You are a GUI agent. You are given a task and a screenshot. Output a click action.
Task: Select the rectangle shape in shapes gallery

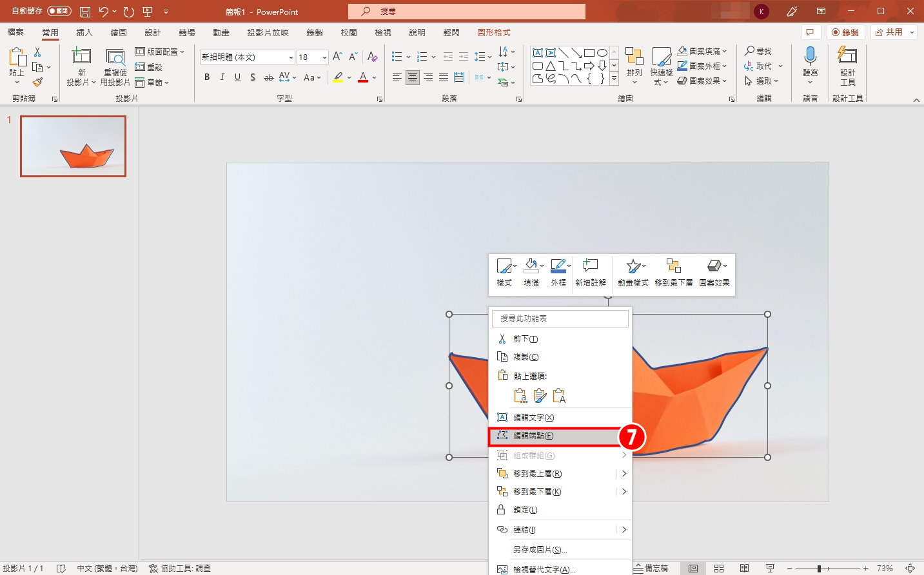click(x=589, y=53)
